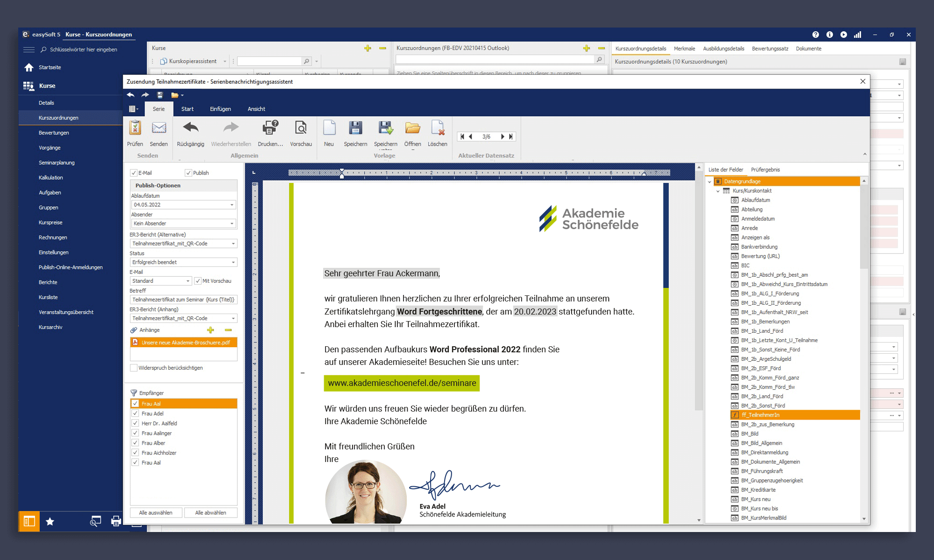The width and height of the screenshot is (934, 560).
Task: Toggle Mit Vorschau checkbox
Action: point(198,281)
